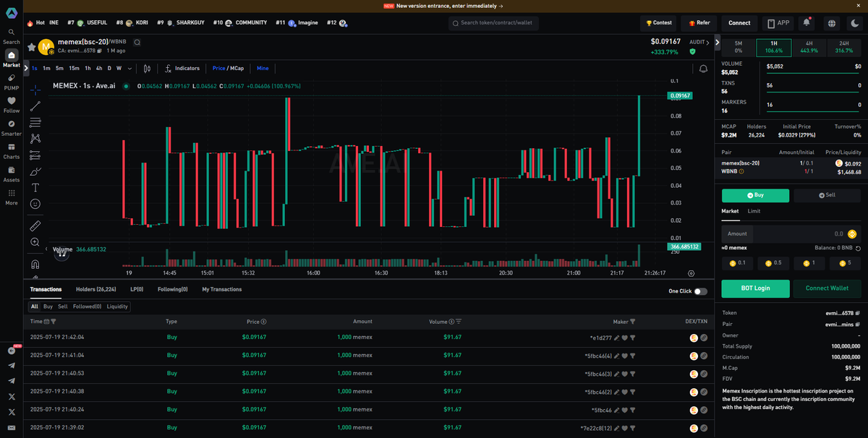
Task: Select the brush drawing chart tool
Action: click(x=35, y=171)
